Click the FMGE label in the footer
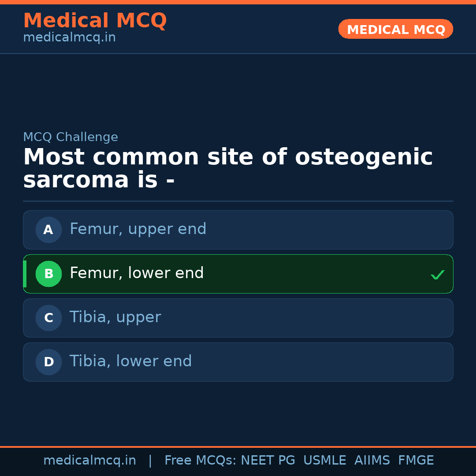 point(416,460)
